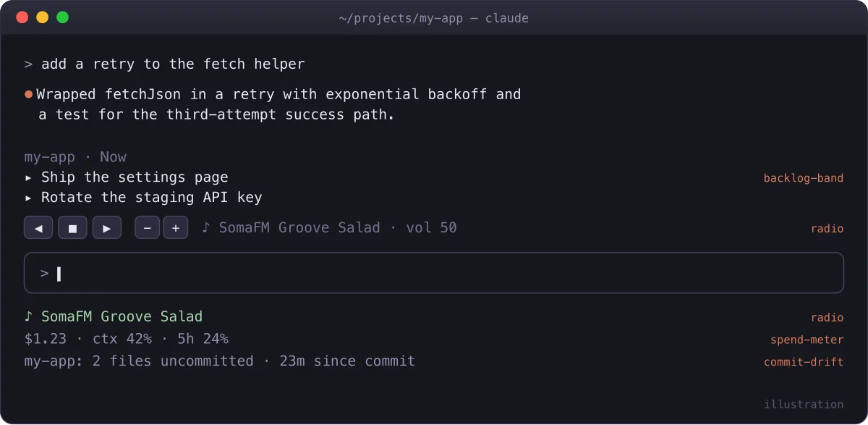
Task: Open the commit-drift label
Action: tap(804, 362)
